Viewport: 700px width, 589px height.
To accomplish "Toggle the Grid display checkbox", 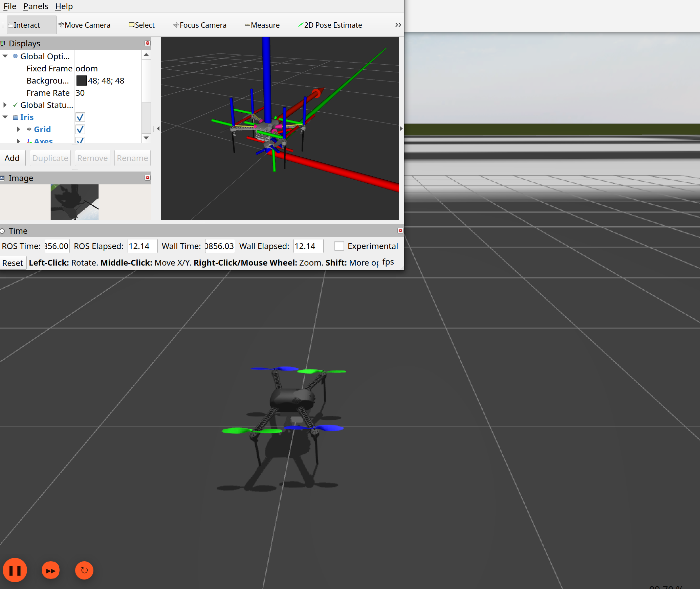I will [x=80, y=129].
